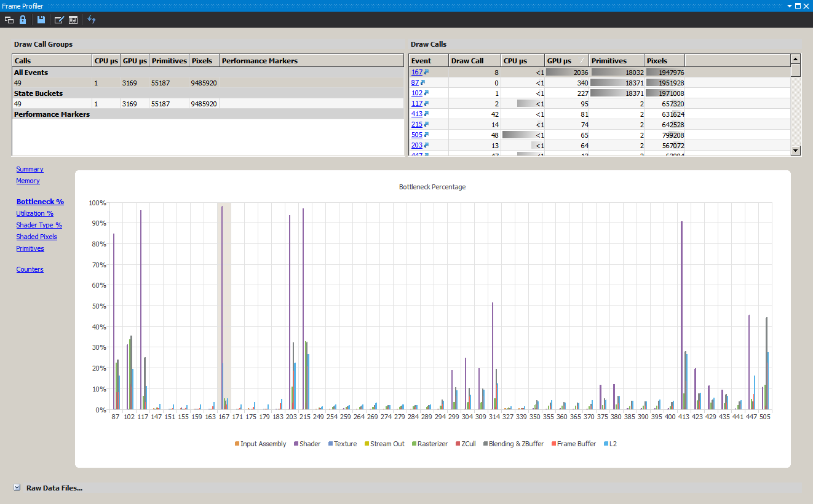Show the Shader Type % chart
The width and height of the screenshot is (813, 504).
pyautogui.click(x=39, y=225)
